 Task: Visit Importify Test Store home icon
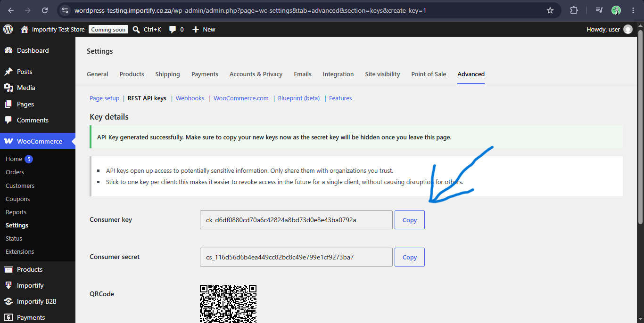pyautogui.click(x=25, y=29)
